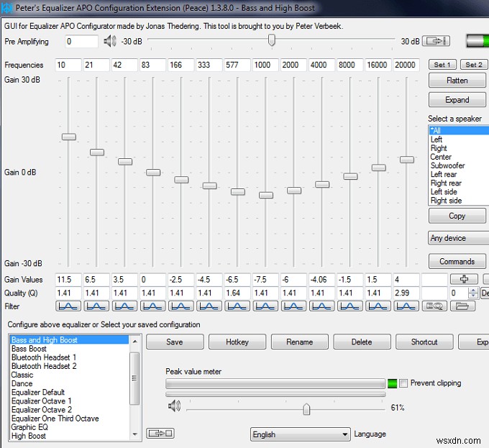Click the filter icon under the 1000 Hz band
Screen dimensions: 489x448
click(265, 306)
